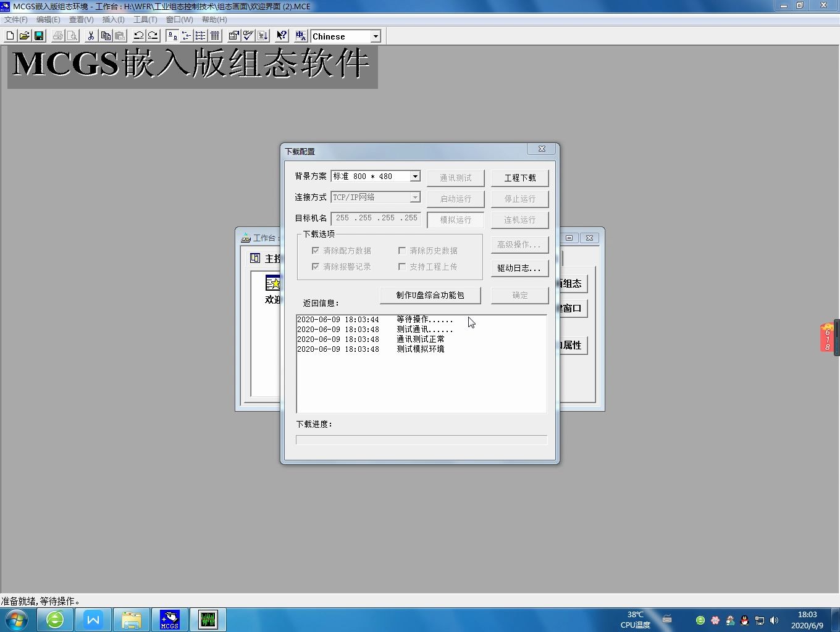Click the 停止运行 button

(x=520, y=199)
